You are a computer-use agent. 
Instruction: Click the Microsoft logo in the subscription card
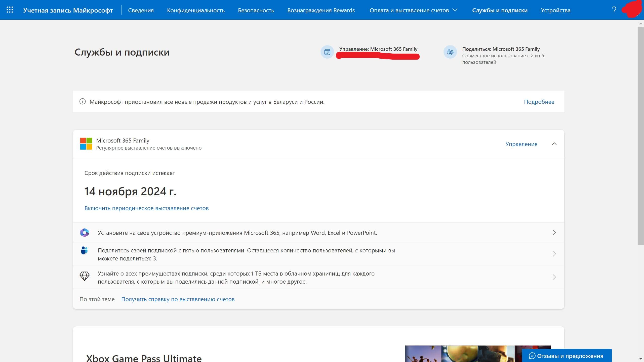click(x=86, y=144)
